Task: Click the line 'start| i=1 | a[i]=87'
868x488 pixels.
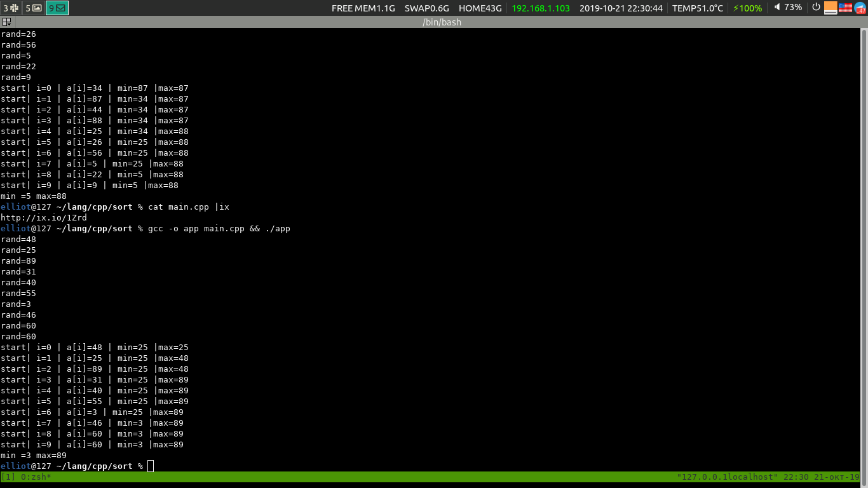Action: [95, 99]
